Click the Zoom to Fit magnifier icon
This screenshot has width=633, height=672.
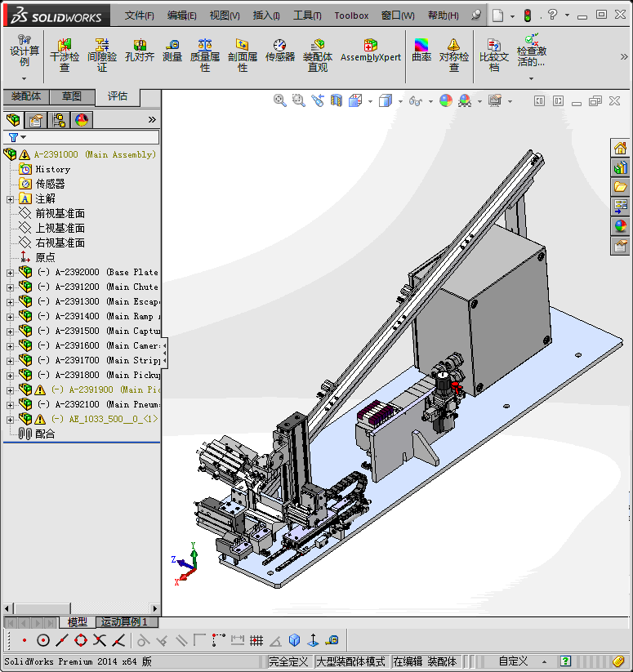click(x=280, y=100)
